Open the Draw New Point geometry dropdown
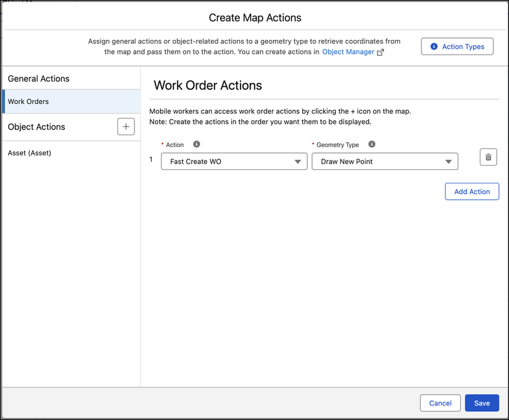 pyautogui.click(x=385, y=161)
